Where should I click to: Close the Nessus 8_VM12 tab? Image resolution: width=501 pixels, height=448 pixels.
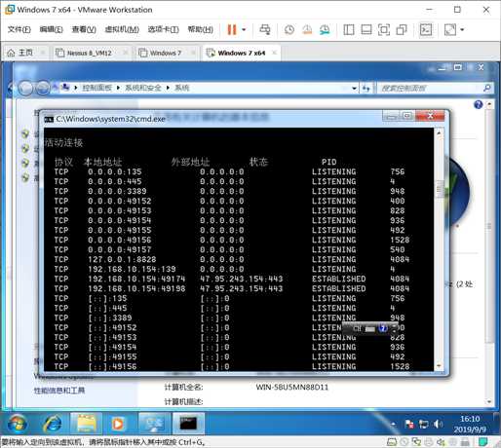[126, 53]
